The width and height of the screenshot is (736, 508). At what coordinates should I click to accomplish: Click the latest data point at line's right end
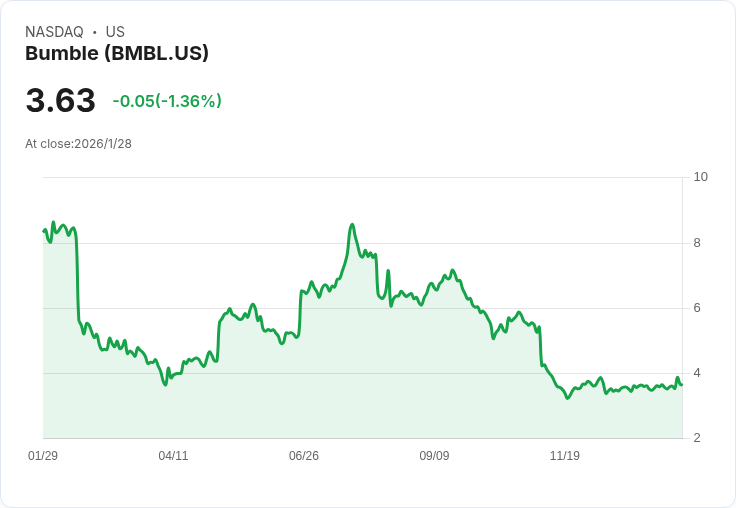coord(681,385)
